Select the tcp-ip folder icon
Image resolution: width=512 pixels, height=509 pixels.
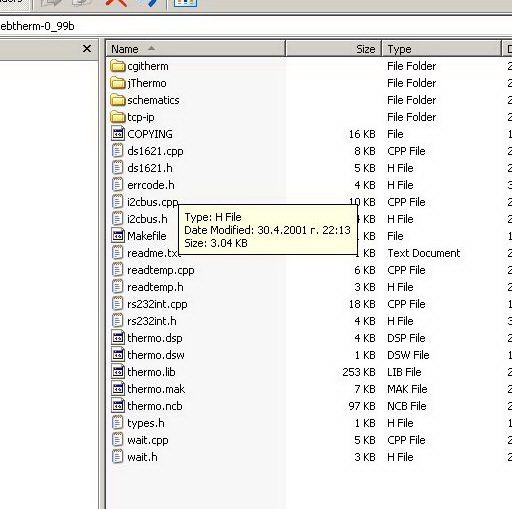tap(117, 117)
